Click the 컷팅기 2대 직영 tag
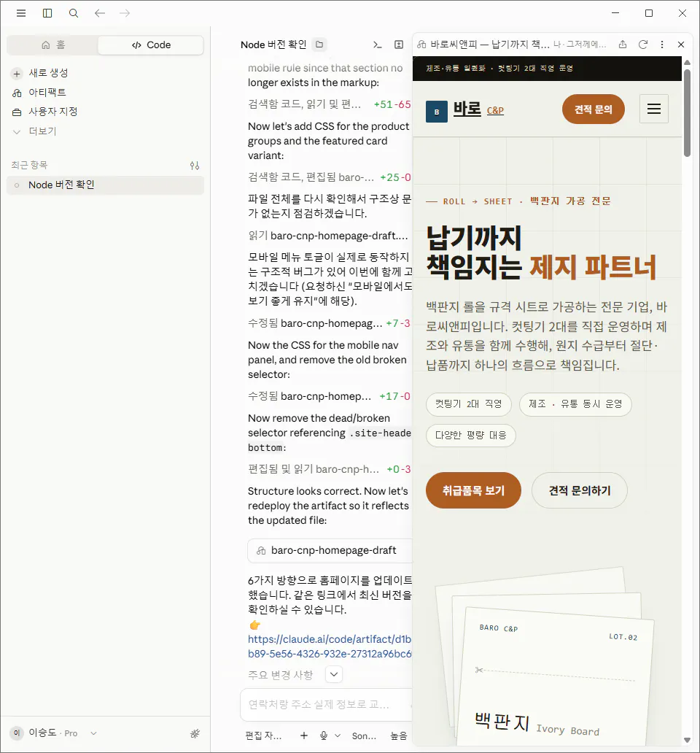The width and height of the screenshot is (700, 753). 469,404
